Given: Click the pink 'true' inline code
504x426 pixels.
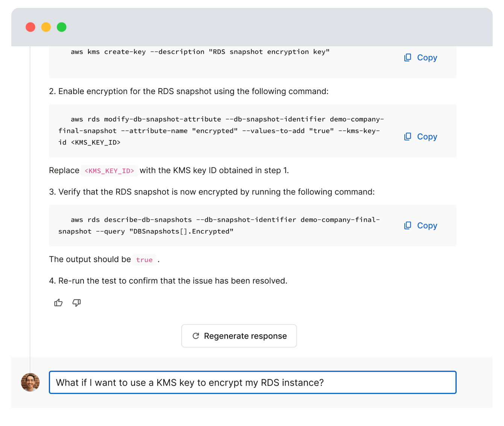Looking at the screenshot, I should pos(144,260).
